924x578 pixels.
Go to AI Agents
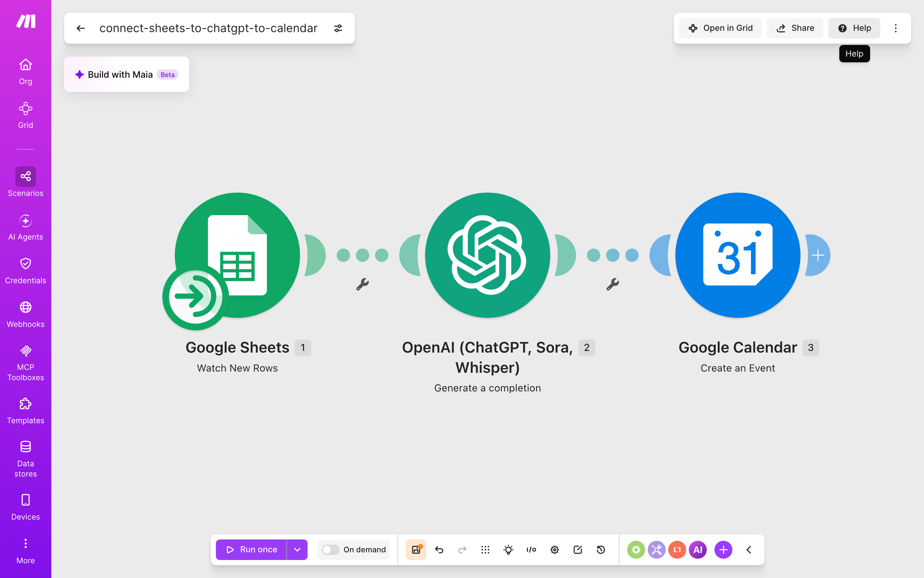click(x=26, y=227)
